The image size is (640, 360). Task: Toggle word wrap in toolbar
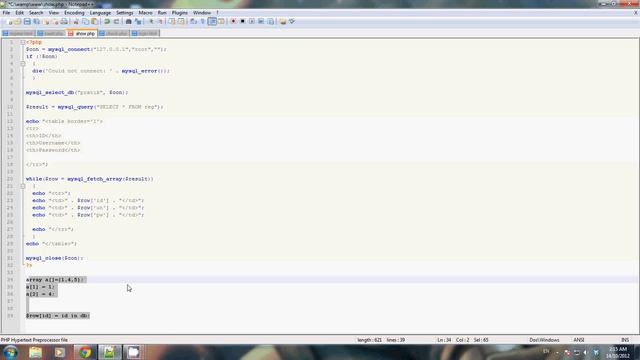point(193,21)
